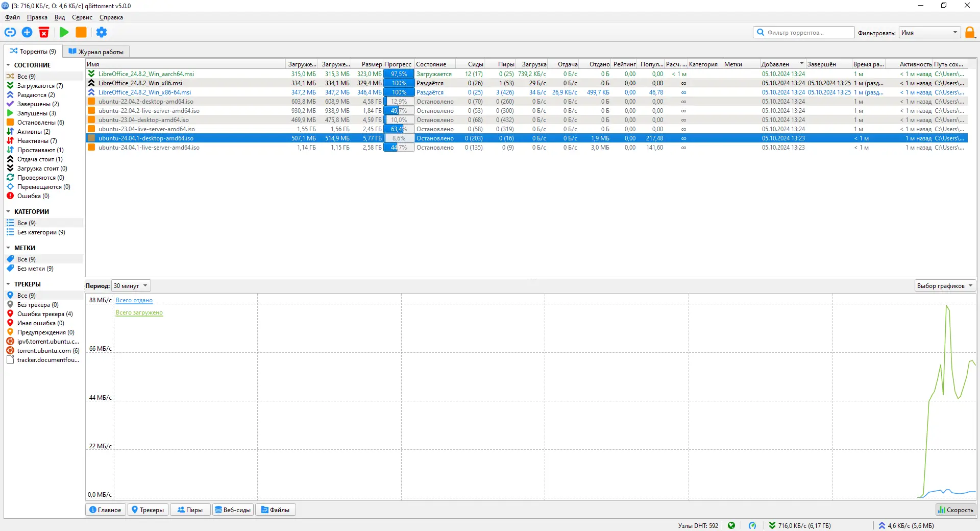Screen dimensions: 980x531
Task: Stop torrents with the orange square icon
Action: 81,32
